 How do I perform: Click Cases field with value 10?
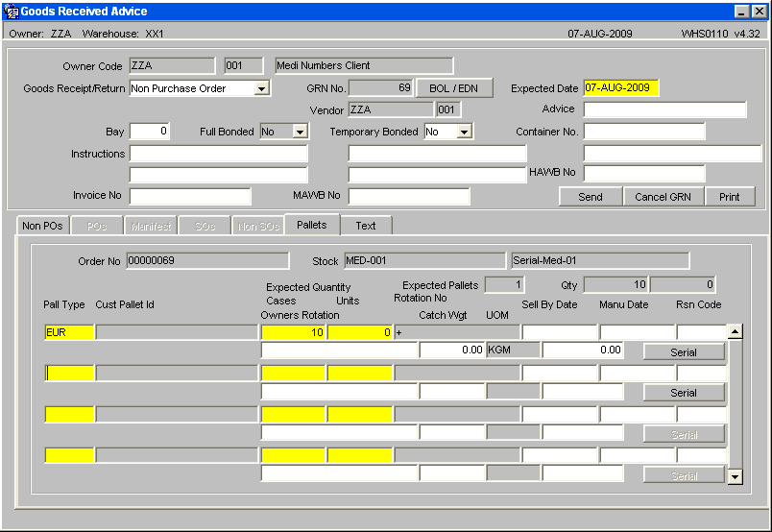[294, 332]
